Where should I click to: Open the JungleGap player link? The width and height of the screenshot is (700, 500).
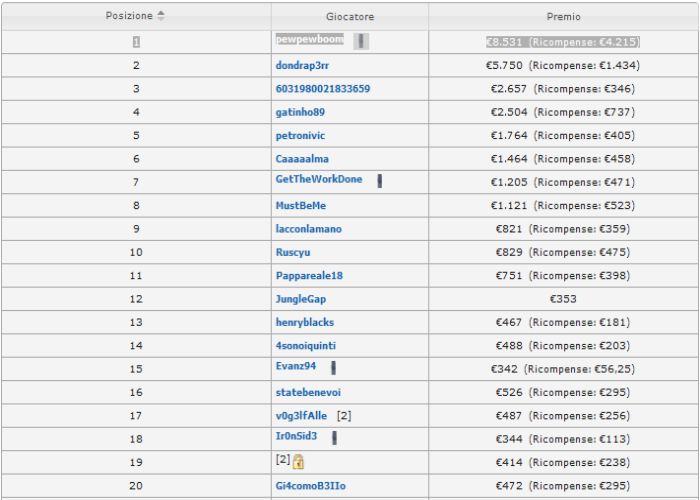pos(301,299)
